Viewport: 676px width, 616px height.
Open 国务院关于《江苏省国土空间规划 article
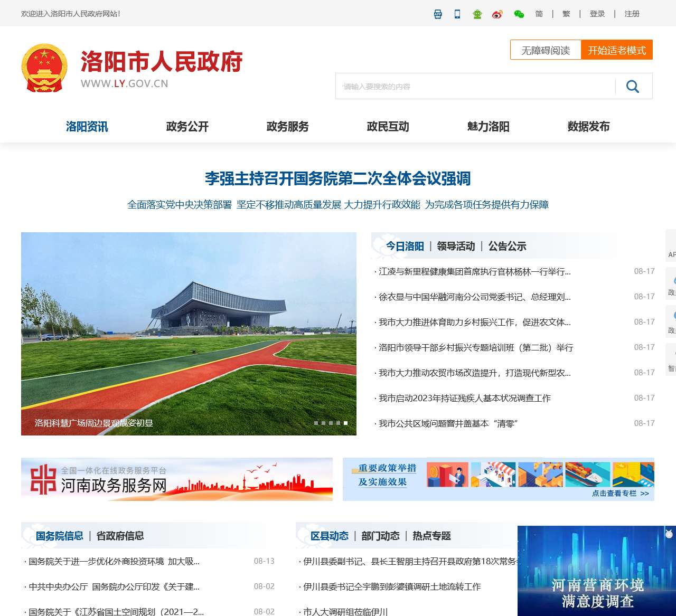click(116, 612)
